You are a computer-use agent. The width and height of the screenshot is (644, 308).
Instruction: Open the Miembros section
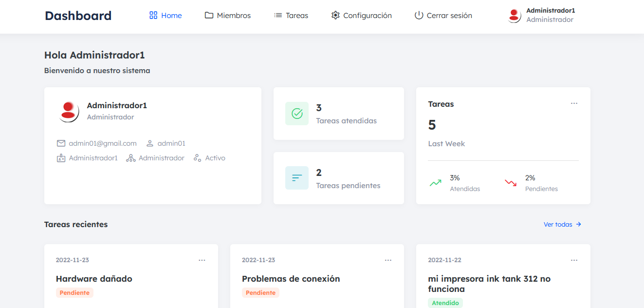228,16
